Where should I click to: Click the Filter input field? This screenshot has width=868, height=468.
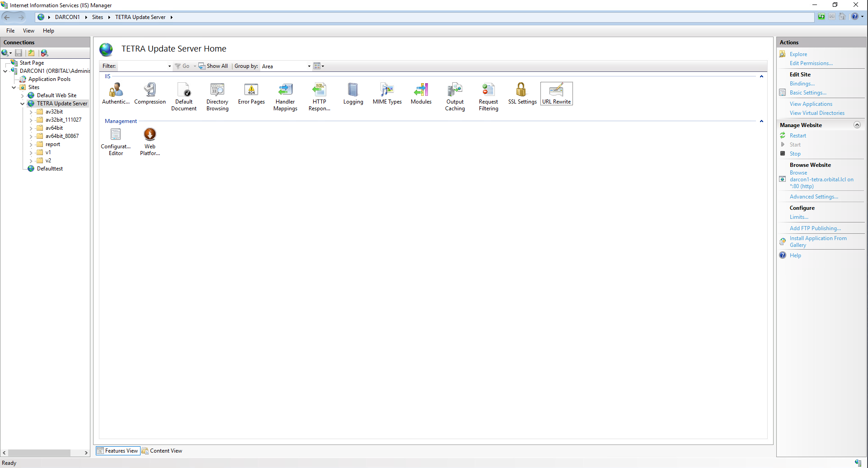pyautogui.click(x=142, y=66)
